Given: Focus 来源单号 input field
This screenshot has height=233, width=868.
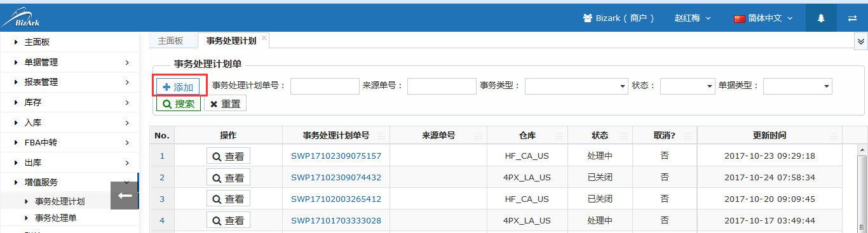Looking at the screenshot, I should pyautogui.click(x=442, y=86).
